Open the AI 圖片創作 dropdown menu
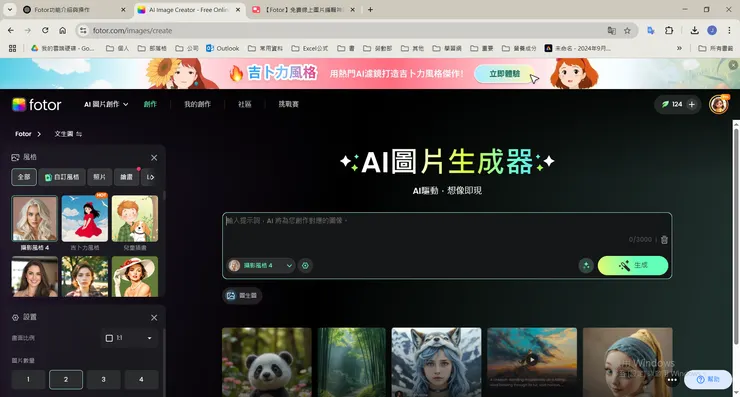 point(106,104)
